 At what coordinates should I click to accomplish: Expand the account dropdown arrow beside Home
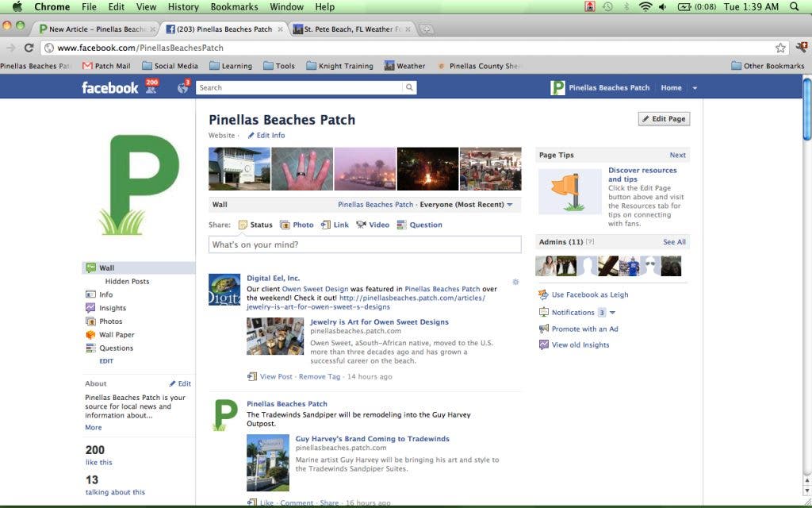(x=695, y=88)
